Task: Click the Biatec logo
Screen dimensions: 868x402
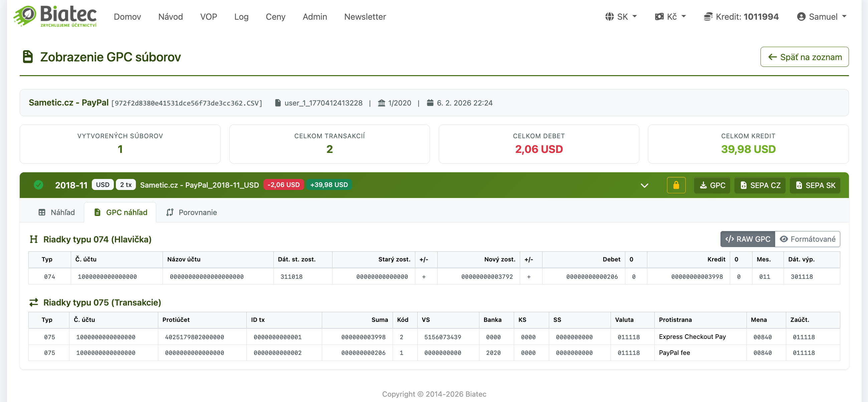Action: click(55, 16)
